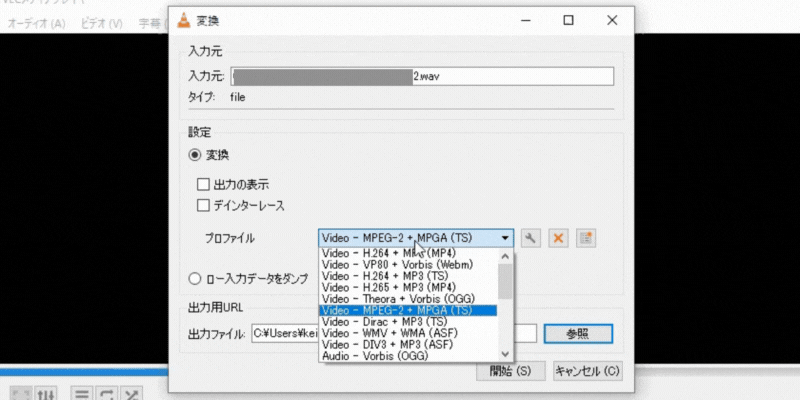Viewport: 800px width, 400px height.
Task: Click the キャンセル (C) button
Action: point(588,371)
